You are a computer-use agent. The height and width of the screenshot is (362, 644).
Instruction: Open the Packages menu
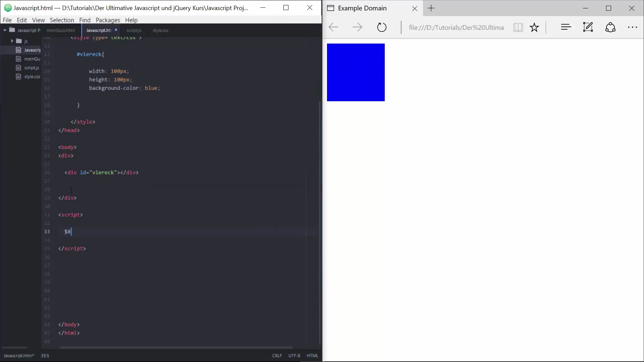click(x=108, y=20)
